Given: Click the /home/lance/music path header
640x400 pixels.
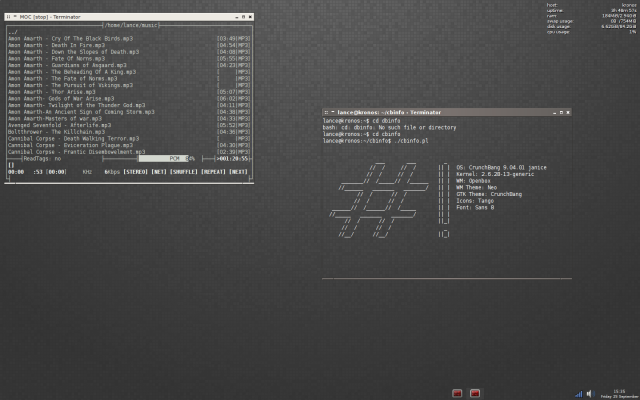Looking at the screenshot, I should point(131,25).
